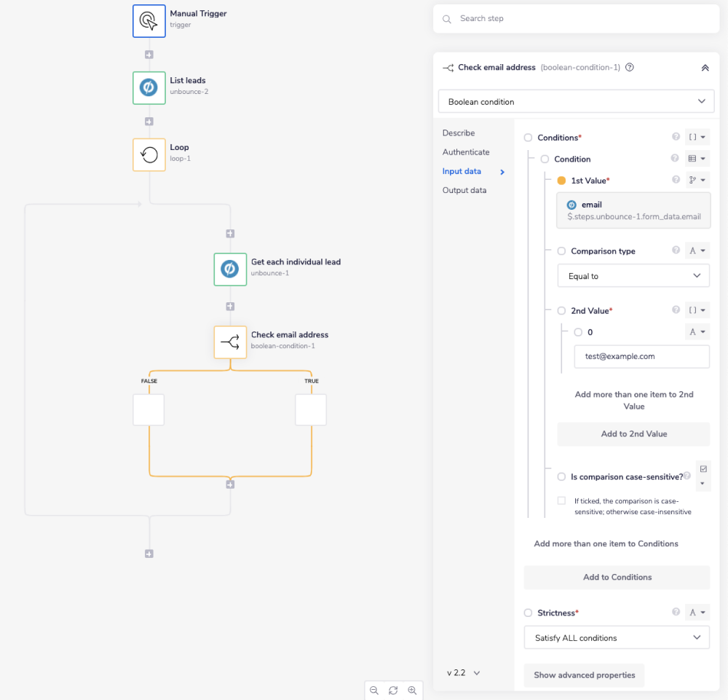Tick the case-sensitive comparison checkbox
The image size is (728, 700).
pyautogui.click(x=561, y=500)
